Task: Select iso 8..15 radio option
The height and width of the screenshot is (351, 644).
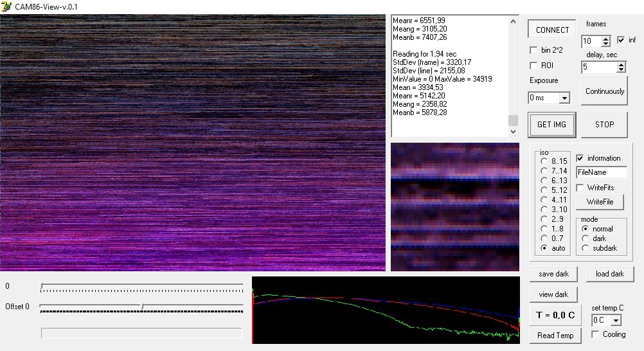Action: pyautogui.click(x=544, y=161)
